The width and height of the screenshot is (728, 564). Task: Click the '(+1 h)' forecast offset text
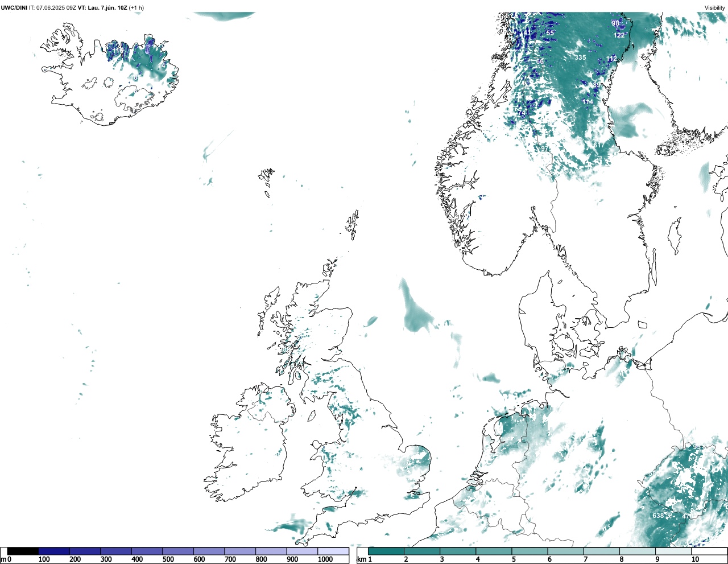click(x=136, y=8)
